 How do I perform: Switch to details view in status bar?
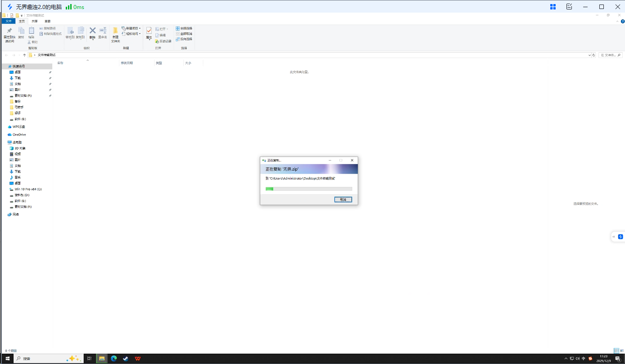(616, 351)
